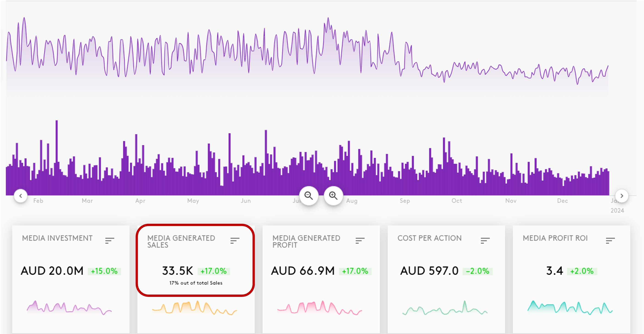Click the -2.0% cost per action badge

click(x=478, y=271)
